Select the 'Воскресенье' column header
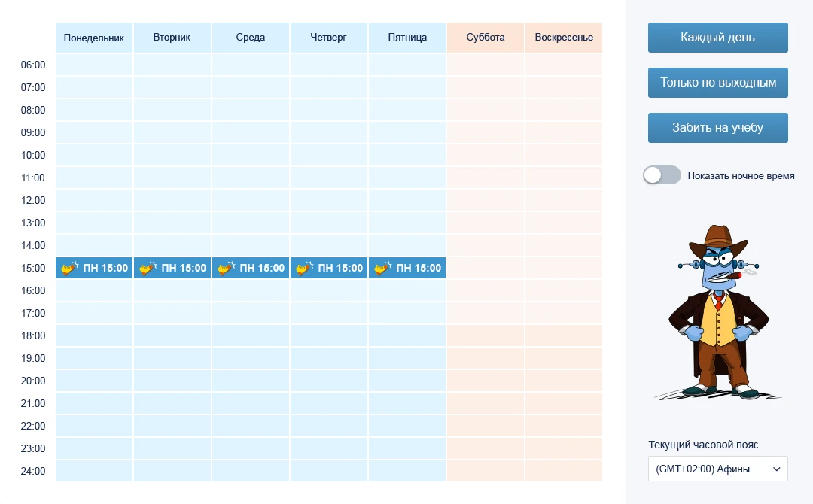Screen dimensions: 813x504 coord(564,38)
